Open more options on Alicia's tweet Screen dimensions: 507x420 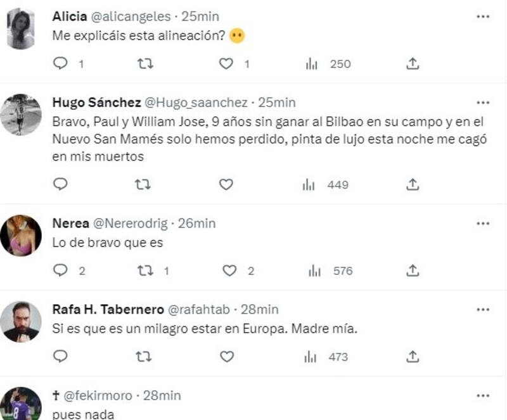483,16
